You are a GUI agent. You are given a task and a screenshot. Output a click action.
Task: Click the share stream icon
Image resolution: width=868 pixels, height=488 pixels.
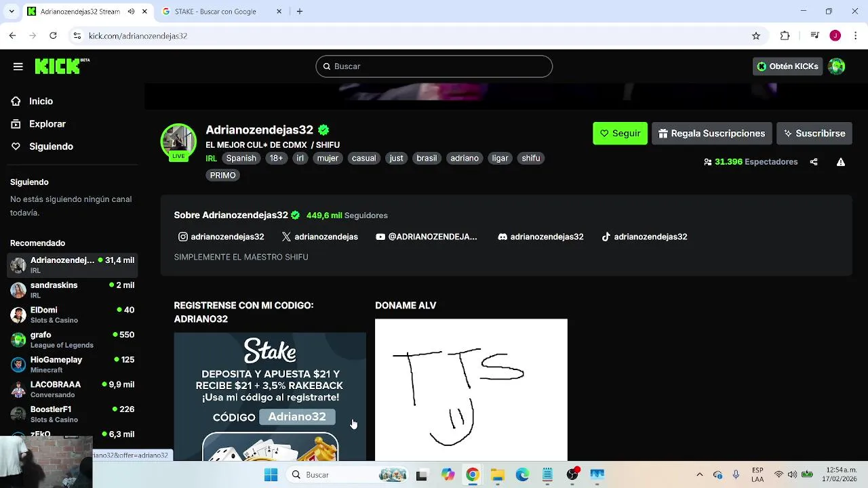click(814, 162)
